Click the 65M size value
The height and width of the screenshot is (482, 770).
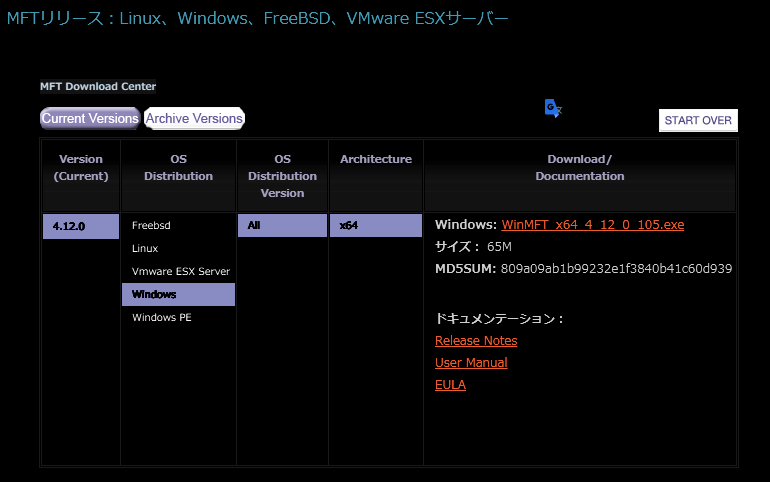click(x=499, y=247)
